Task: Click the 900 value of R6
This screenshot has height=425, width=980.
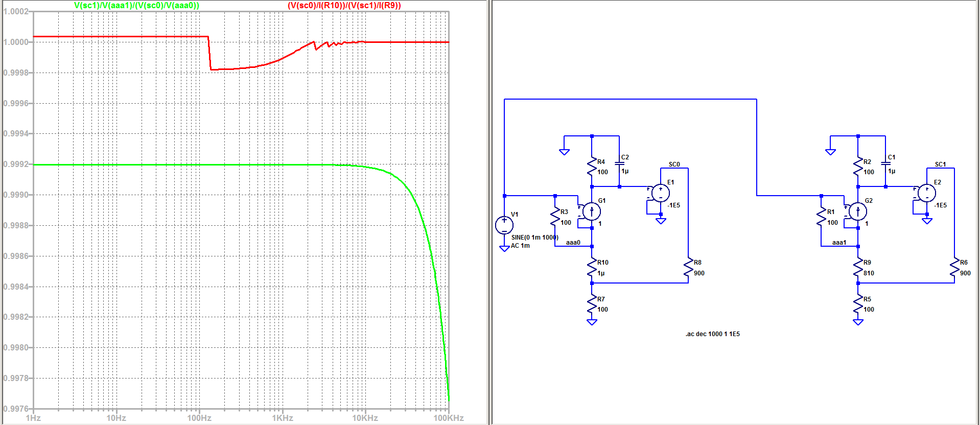Action: pyautogui.click(x=965, y=273)
